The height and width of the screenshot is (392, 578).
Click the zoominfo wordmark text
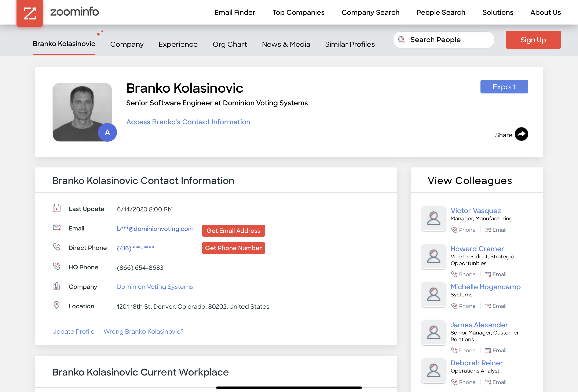(x=74, y=11)
